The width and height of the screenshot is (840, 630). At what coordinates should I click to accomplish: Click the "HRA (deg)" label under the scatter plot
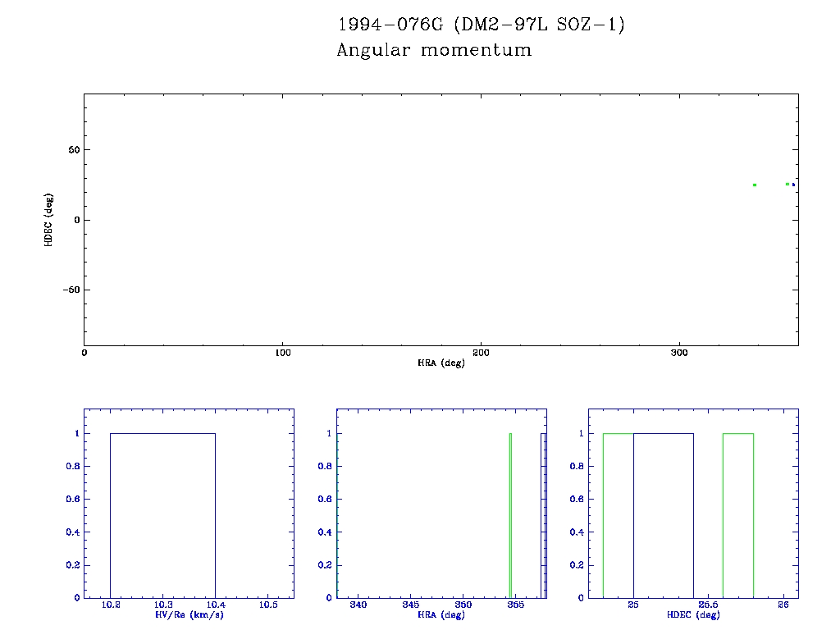pos(441,363)
